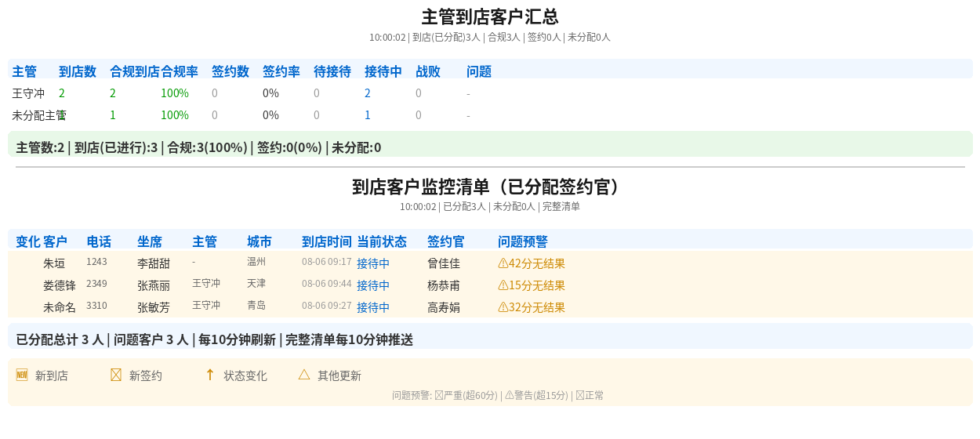Select customer 娄德锋
980x439 pixels.
click(60, 285)
